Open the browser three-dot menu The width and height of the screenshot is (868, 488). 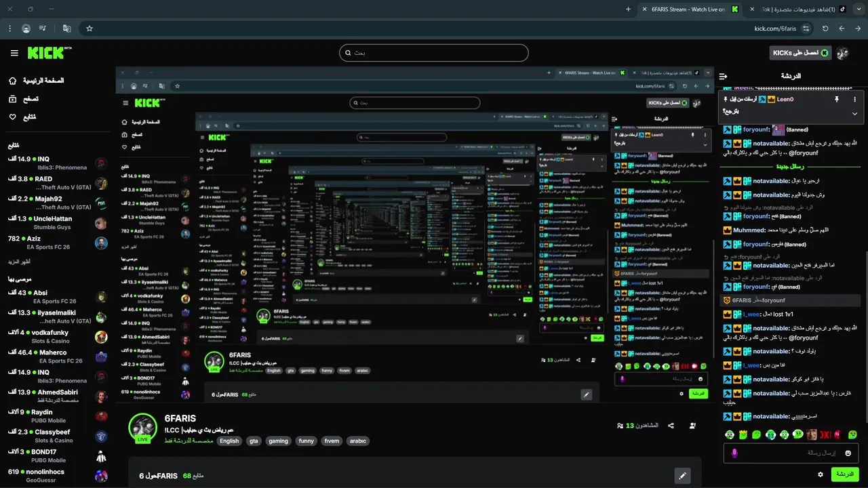(x=9, y=28)
